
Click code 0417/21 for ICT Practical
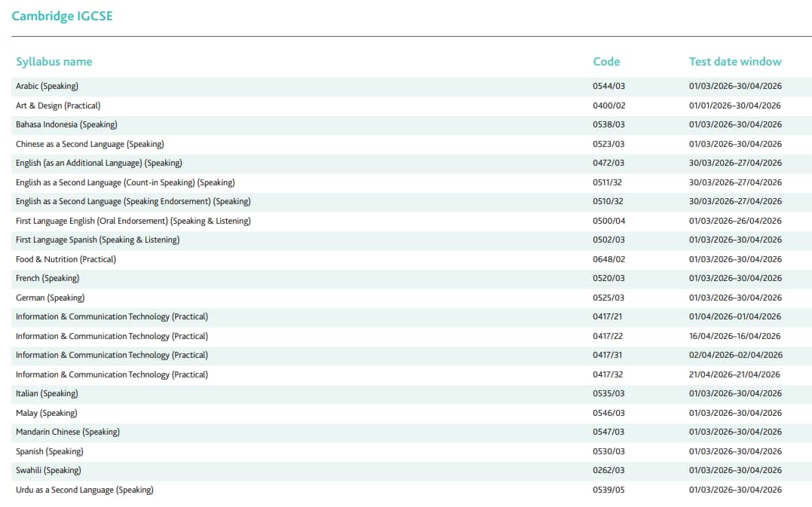tap(608, 316)
